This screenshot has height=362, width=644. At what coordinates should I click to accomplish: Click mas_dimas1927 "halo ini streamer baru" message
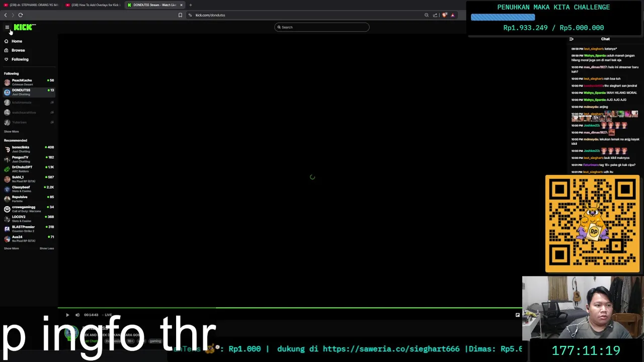605,69
